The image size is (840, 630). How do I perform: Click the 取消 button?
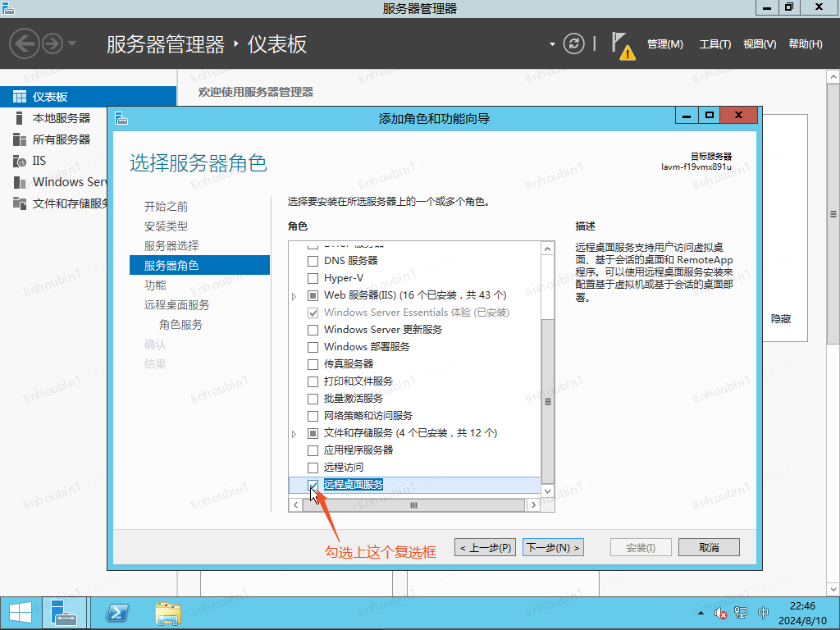[709, 547]
